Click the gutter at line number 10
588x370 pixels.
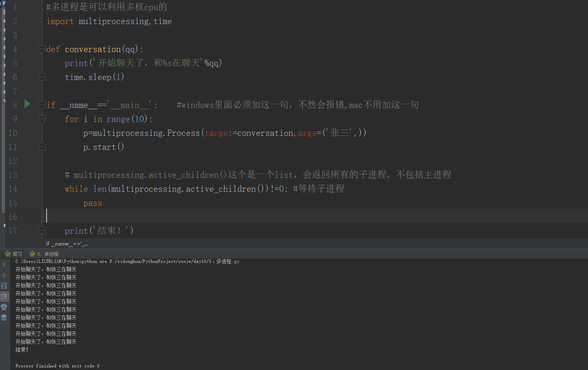click(x=13, y=133)
